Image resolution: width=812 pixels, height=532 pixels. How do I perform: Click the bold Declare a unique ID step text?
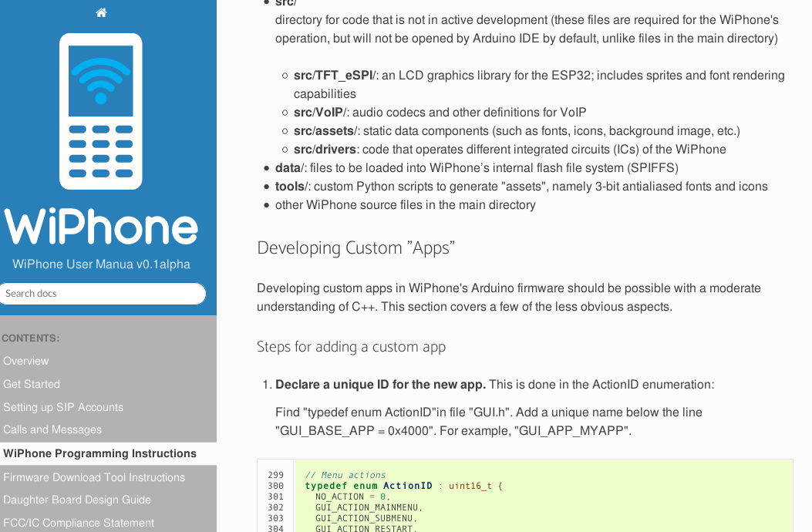click(380, 384)
